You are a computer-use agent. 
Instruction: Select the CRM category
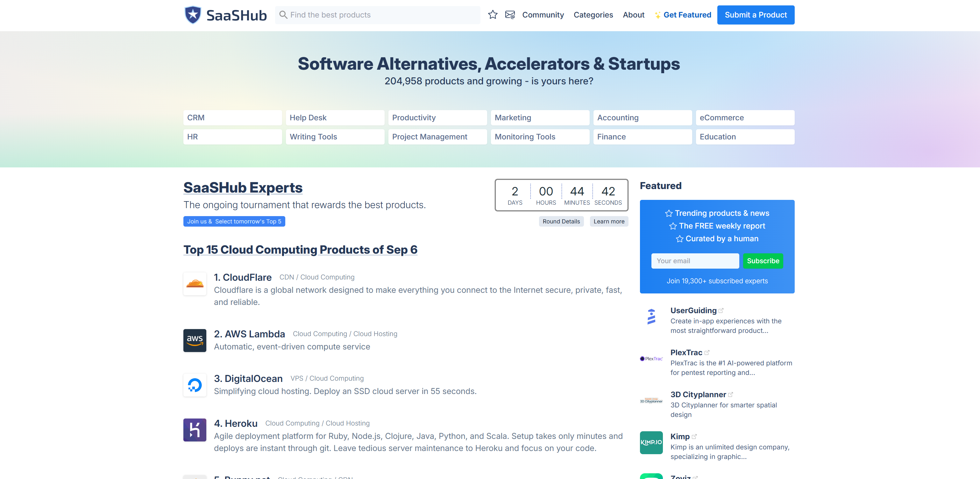pos(232,118)
